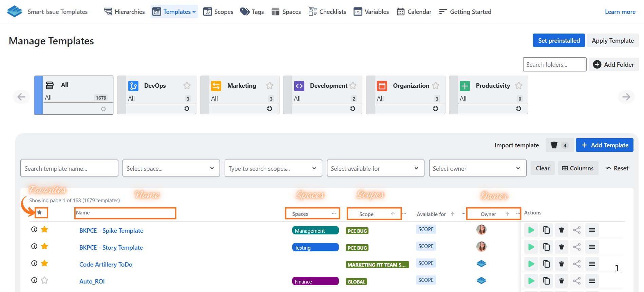This screenshot has height=292, width=644.
Task: Open Owner column options menu
Action: click(518, 214)
